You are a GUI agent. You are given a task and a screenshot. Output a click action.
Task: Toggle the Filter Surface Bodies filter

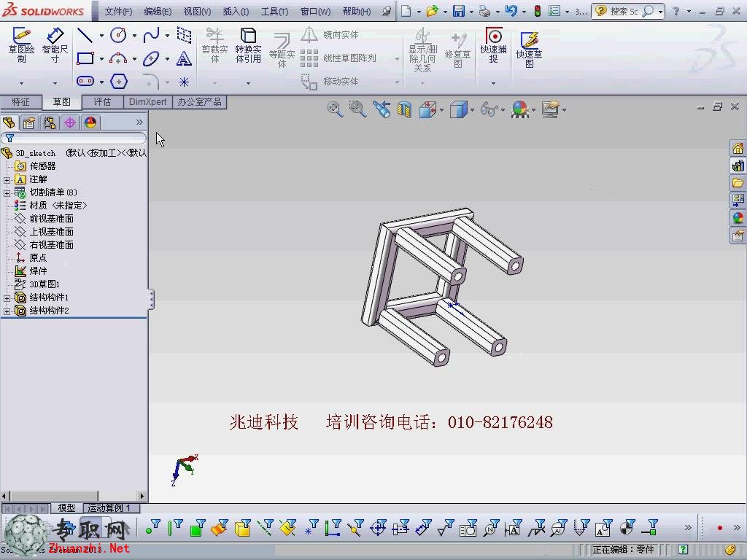[x=219, y=528]
